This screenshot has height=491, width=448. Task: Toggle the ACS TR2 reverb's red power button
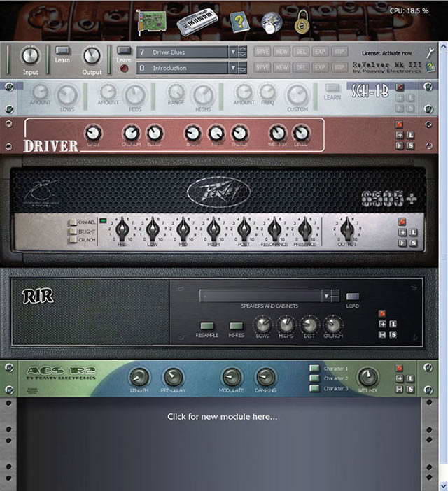coord(399,368)
